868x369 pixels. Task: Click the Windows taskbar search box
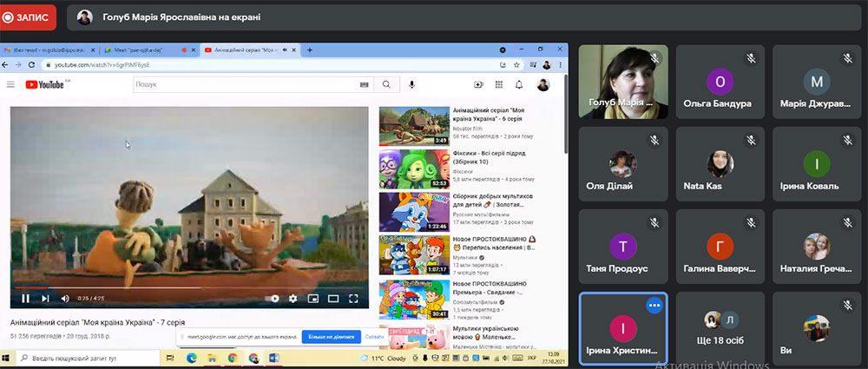[x=89, y=359]
